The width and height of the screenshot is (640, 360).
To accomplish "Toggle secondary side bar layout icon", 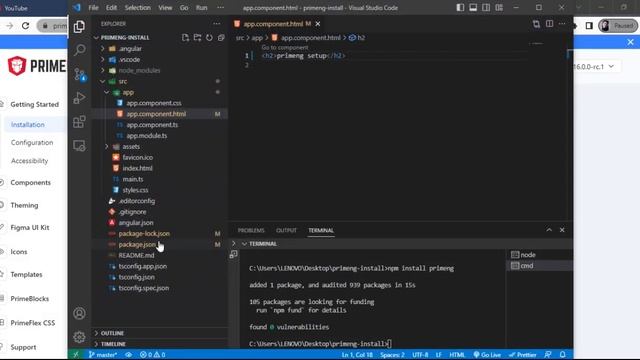I will pos(486,8).
